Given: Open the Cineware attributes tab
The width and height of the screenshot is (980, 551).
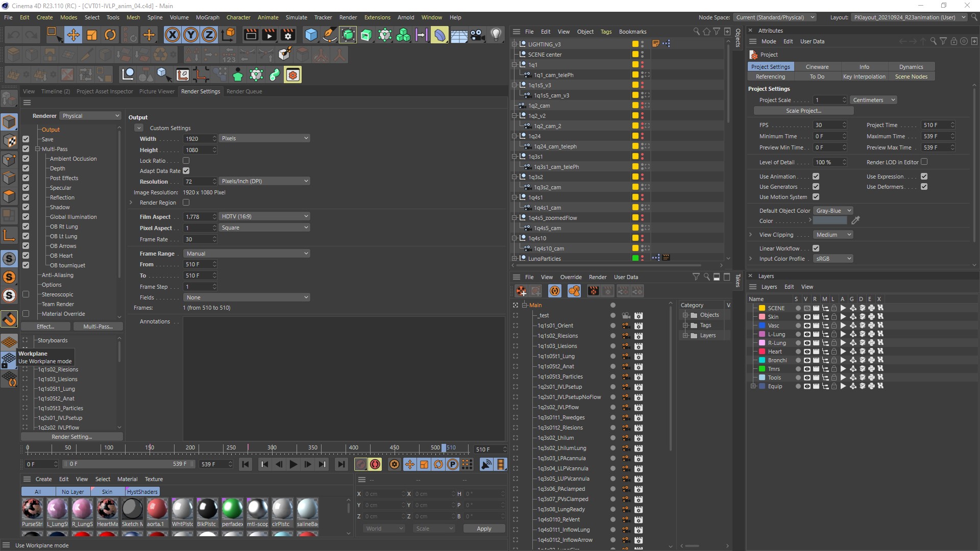Looking at the screenshot, I should pyautogui.click(x=817, y=67).
